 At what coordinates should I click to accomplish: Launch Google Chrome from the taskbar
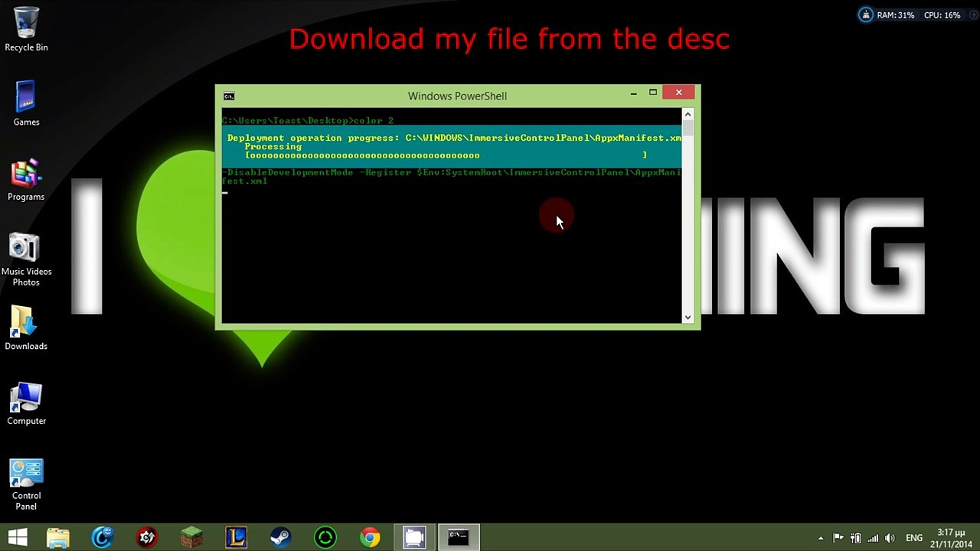(370, 537)
